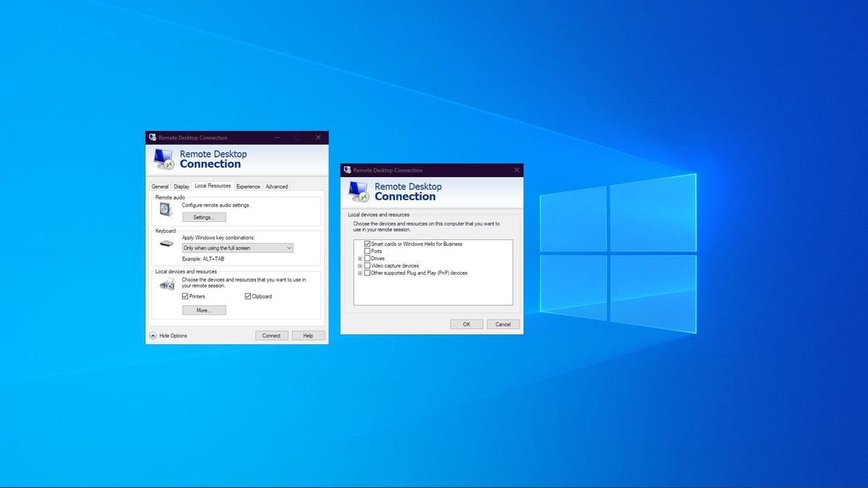The image size is (868, 488).
Task: Click the keyboard icon in the Keyboard section
Action: click(166, 243)
